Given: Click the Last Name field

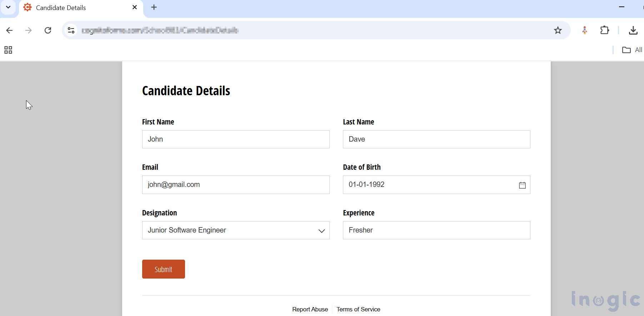Looking at the screenshot, I should click(x=436, y=139).
